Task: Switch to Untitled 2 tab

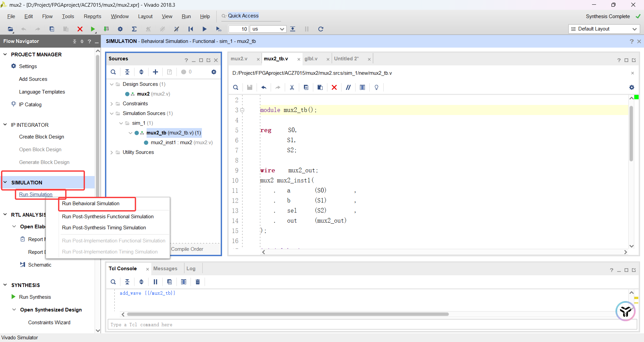Action: 346,59
